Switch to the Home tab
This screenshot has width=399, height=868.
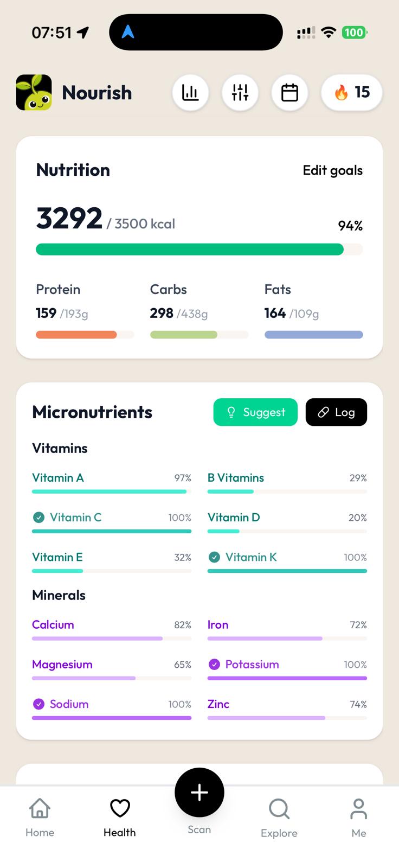(40, 816)
